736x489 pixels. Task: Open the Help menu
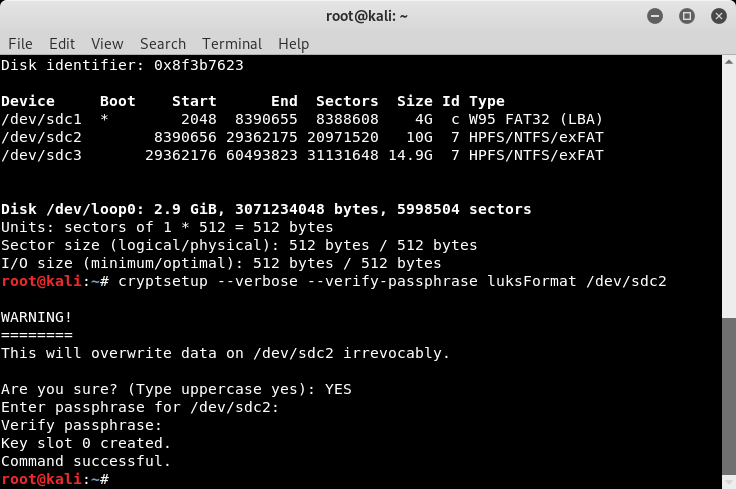pyautogui.click(x=293, y=44)
